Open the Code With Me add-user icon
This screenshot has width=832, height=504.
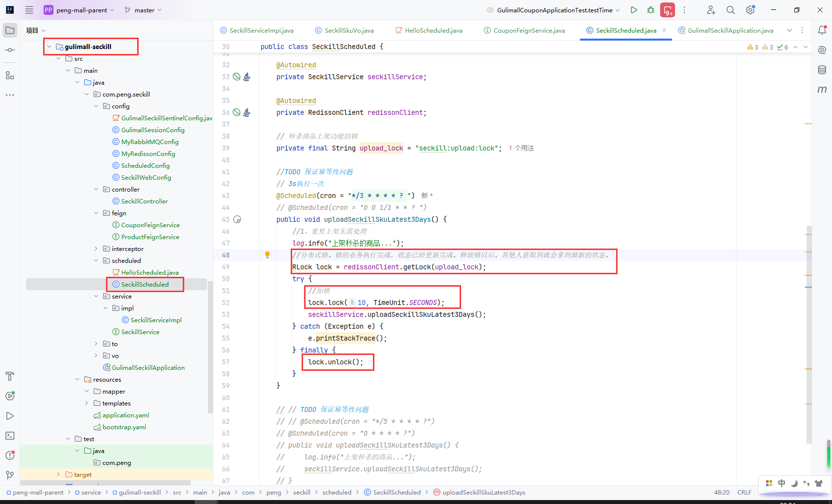click(711, 10)
